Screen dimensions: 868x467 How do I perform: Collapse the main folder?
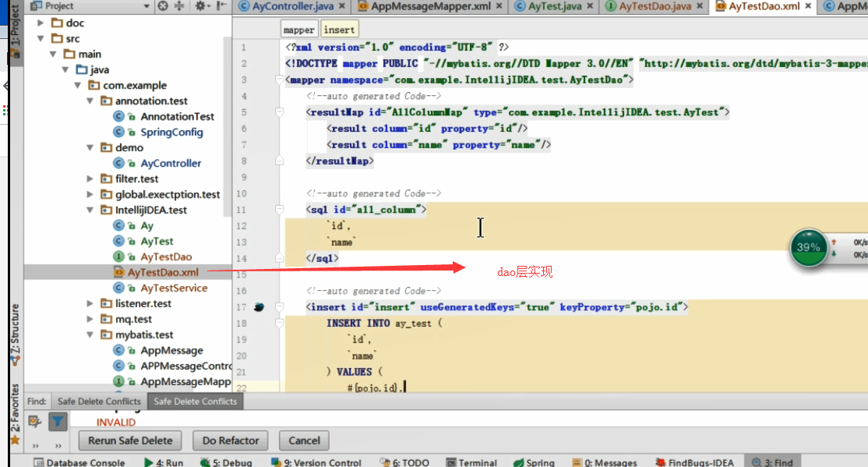coord(53,54)
